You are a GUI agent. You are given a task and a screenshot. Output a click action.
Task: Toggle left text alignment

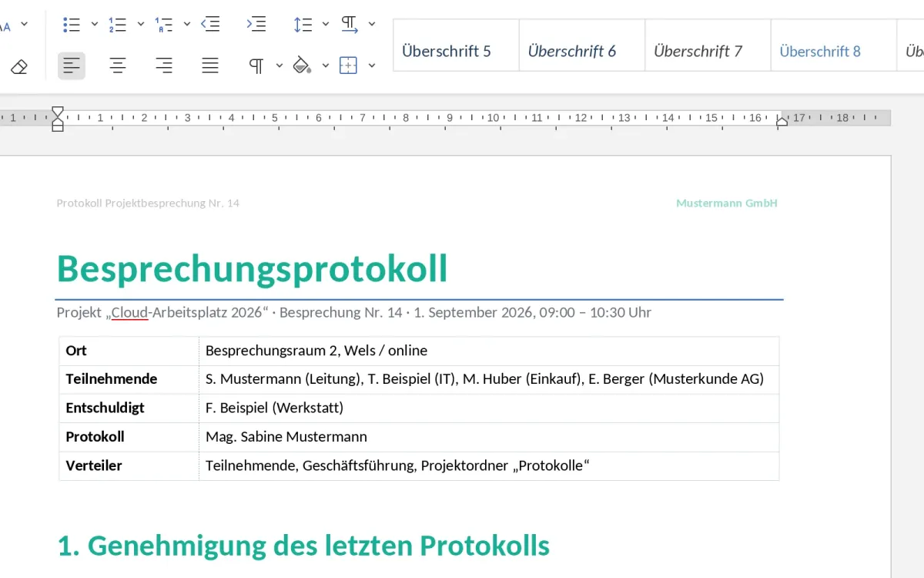(x=72, y=66)
